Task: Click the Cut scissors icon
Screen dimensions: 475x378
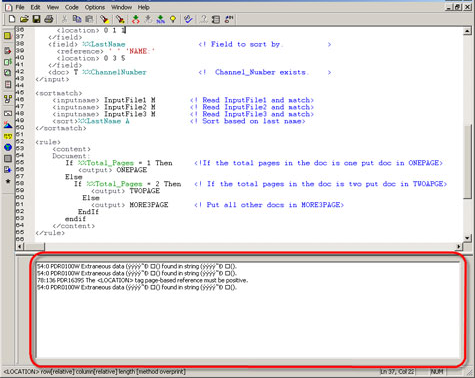Action: 65,19
